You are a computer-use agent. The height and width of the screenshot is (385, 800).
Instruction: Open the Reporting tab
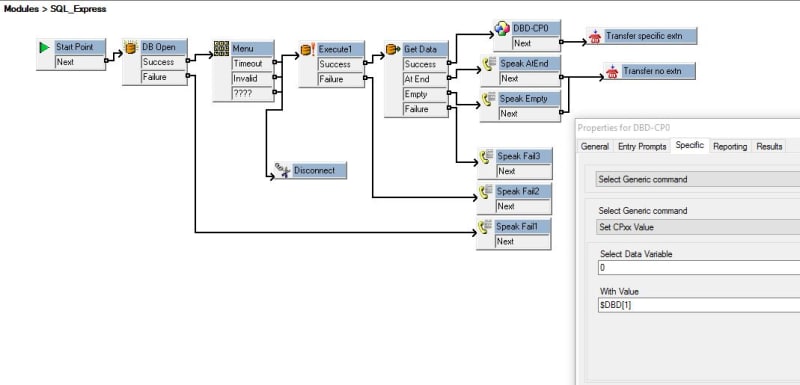(730, 146)
